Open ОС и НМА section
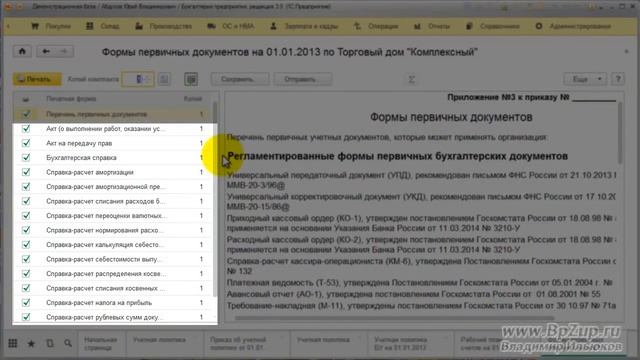 point(231,27)
